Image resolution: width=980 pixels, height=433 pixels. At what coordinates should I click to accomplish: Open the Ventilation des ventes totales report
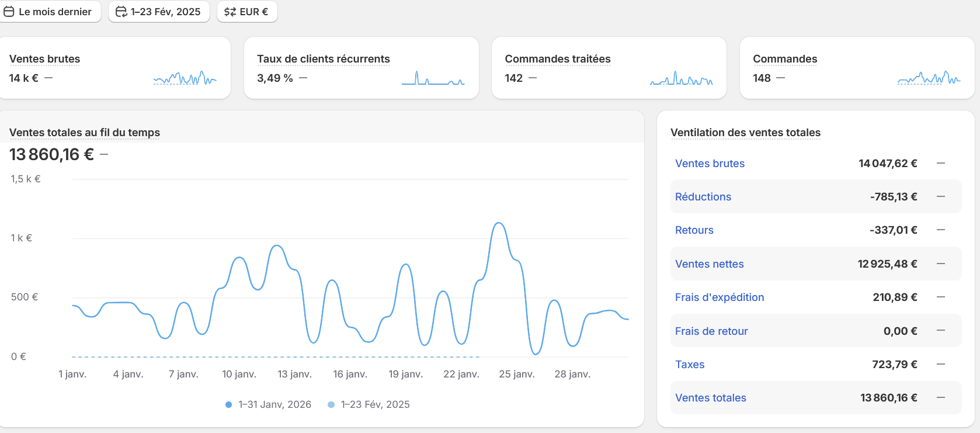click(x=745, y=133)
